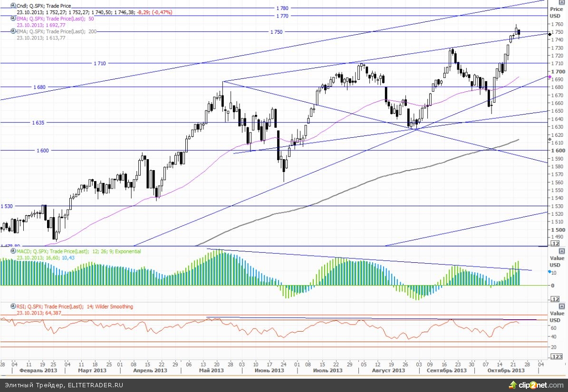The width and height of the screenshot is (568, 392).
Task: Click the MACD pane maximize icon
Action: coord(562,251)
